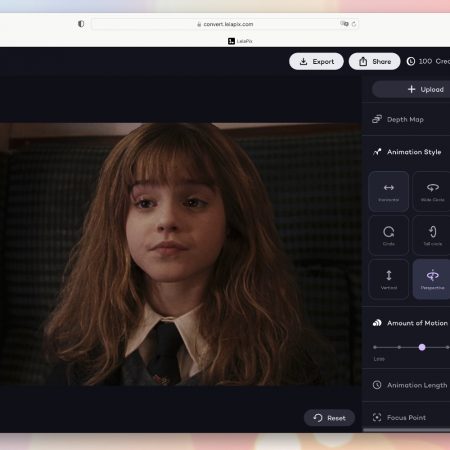Set motion slider to the second stop
The height and width of the screenshot is (450, 450).
(x=399, y=347)
